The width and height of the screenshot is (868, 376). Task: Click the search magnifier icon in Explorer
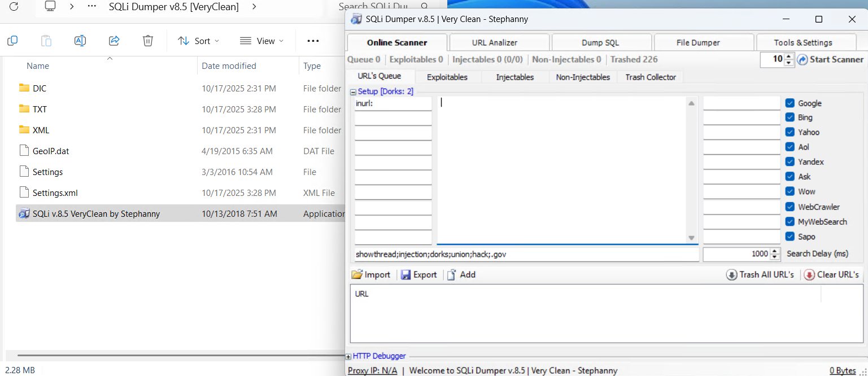click(x=424, y=7)
